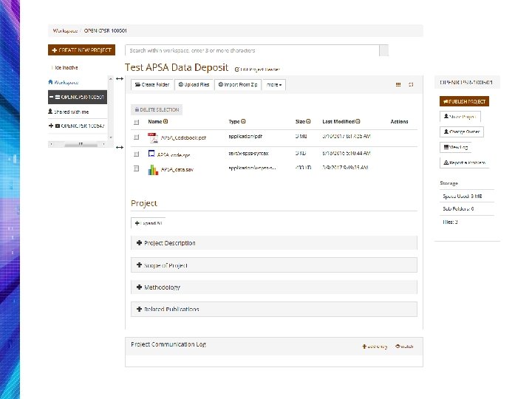
Task: Click the Edit Project Header pencil icon
Action: [x=236, y=67]
